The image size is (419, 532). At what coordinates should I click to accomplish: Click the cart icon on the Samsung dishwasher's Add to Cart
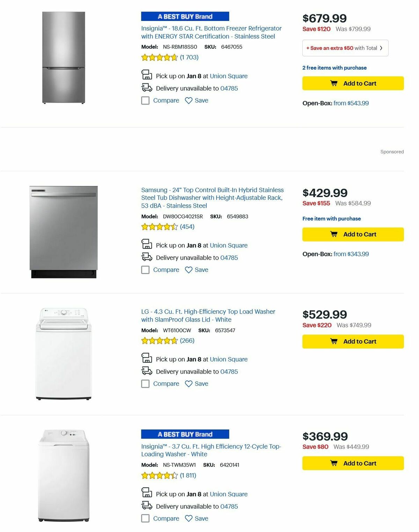point(335,234)
